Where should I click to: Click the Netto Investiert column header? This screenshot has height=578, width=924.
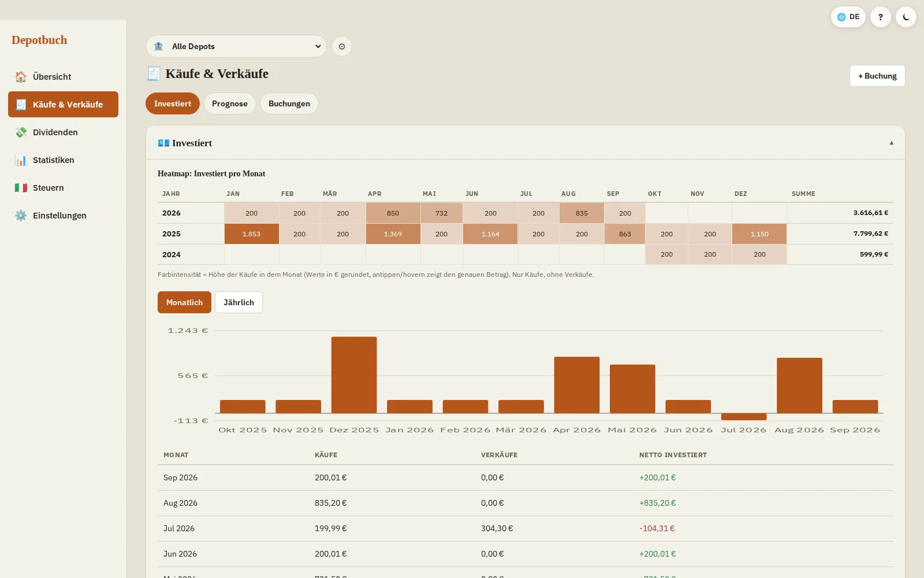point(673,455)
